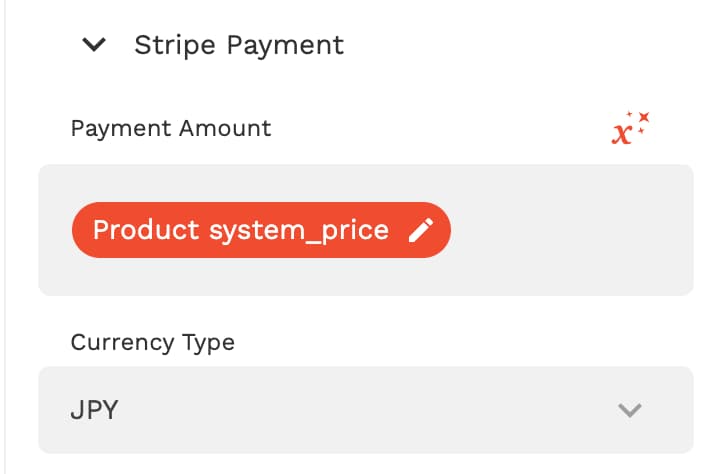
Task: Toggle the Stripe Payment accordion arrow
Action: [94, 45]
